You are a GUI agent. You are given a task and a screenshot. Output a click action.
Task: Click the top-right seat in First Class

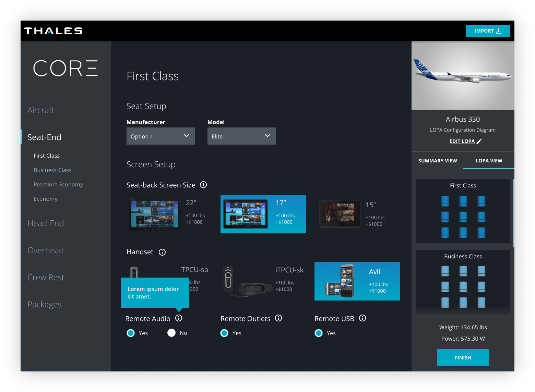coord(481,201)
